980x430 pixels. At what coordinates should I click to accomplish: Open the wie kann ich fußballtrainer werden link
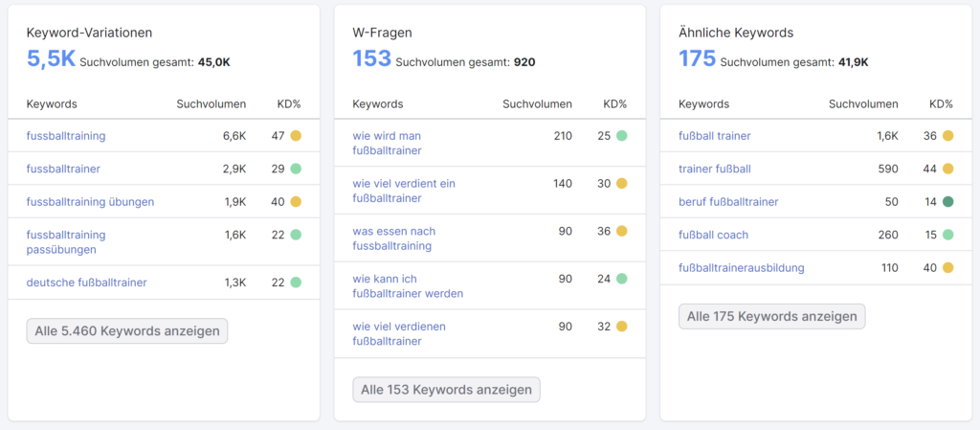tap(408, 285)
